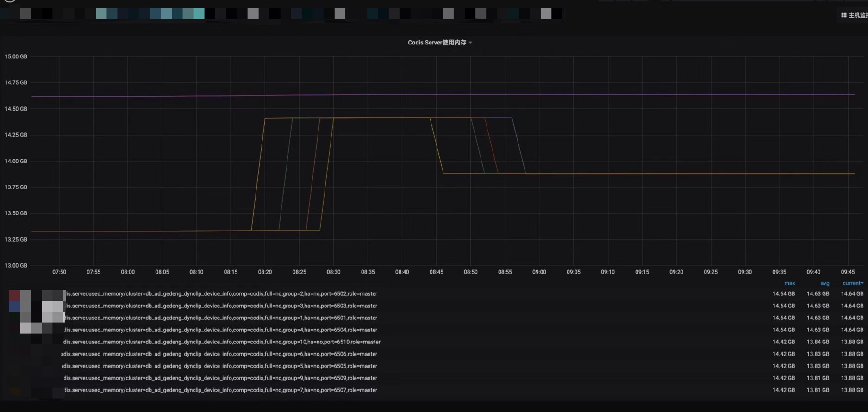Click avg value 13.81 GB of group=7 row

818,390
